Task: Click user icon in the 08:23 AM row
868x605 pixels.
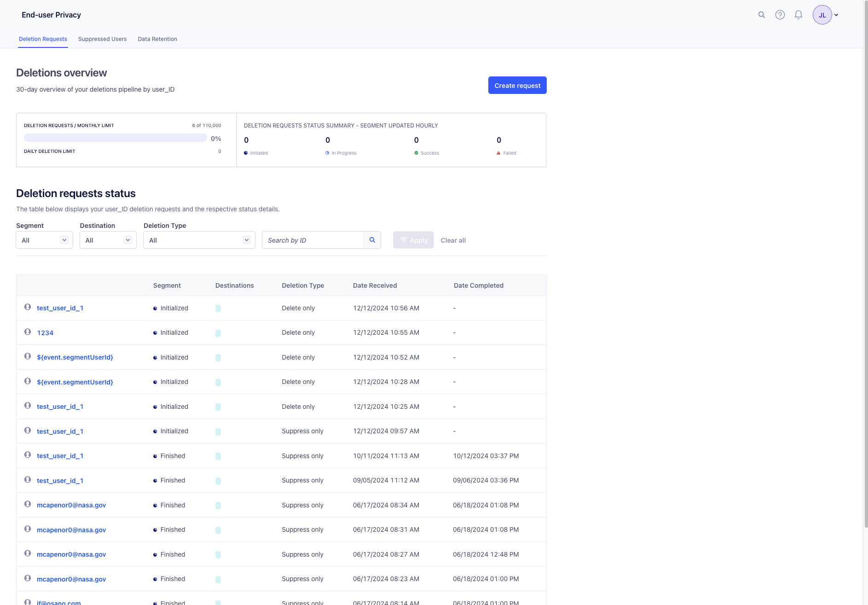Action: (x=28, y=578)
